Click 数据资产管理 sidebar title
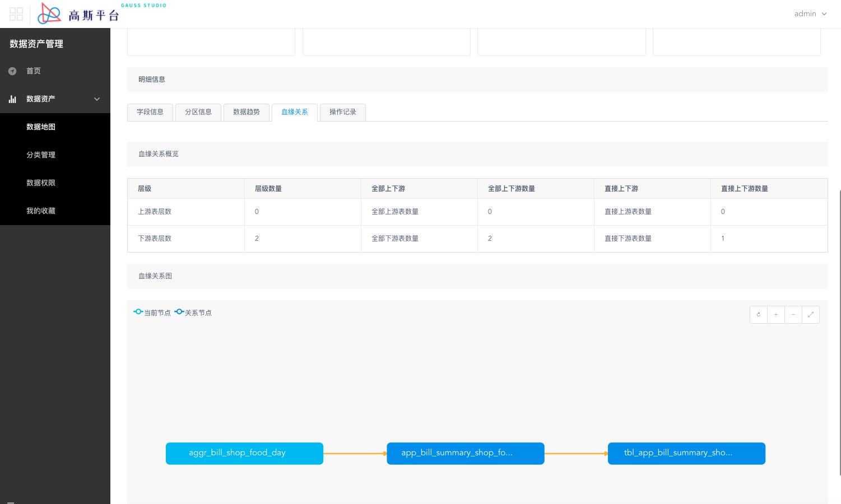This screenshot has width=841, height=504. pos(36,44)
